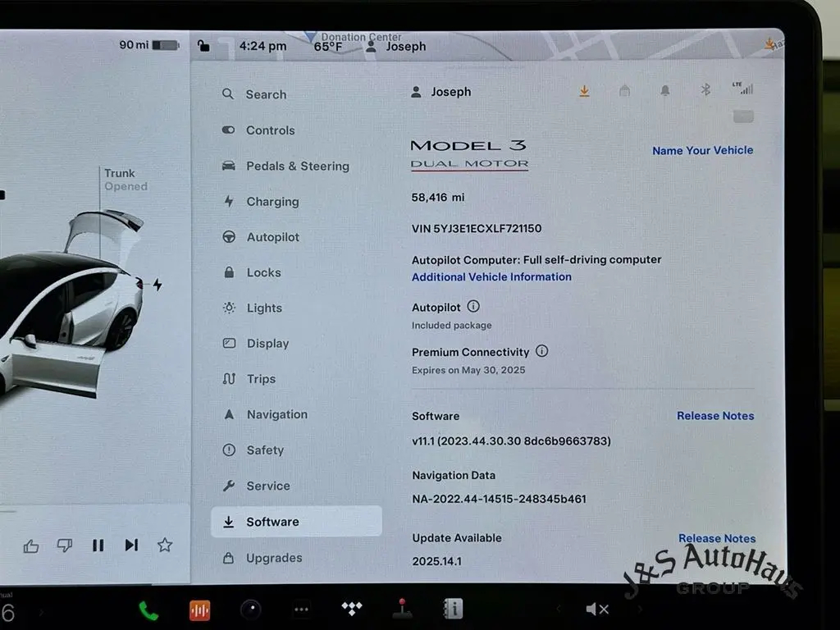Tap the unlocked padlock icon in status bar
840x630 pixels.
click(x=203, y=46)
